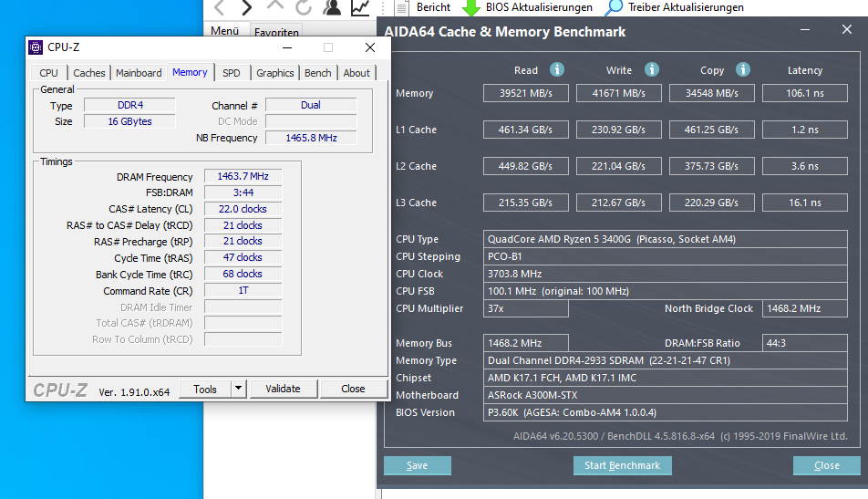The height and width of the screenshot is (499, 868).
Task: Click the Dual Channel # field
Action: [x=311, y=105]
